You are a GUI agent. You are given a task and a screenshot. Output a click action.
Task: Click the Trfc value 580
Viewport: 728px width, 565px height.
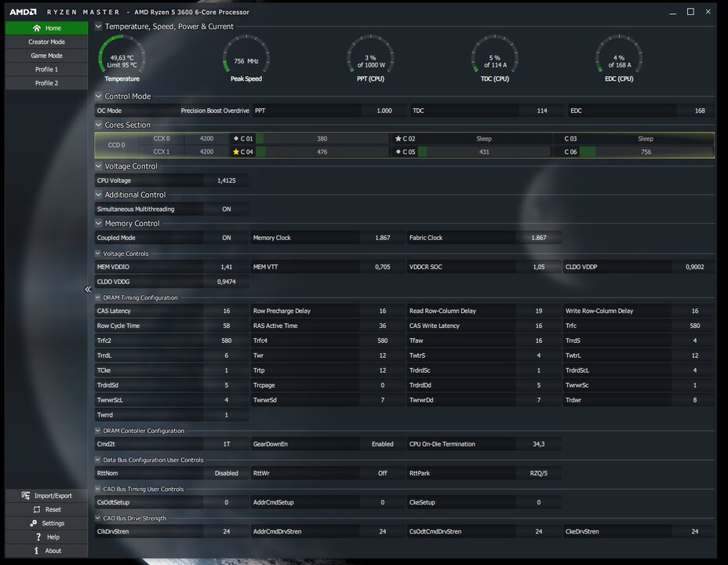(x=694, y=326)
